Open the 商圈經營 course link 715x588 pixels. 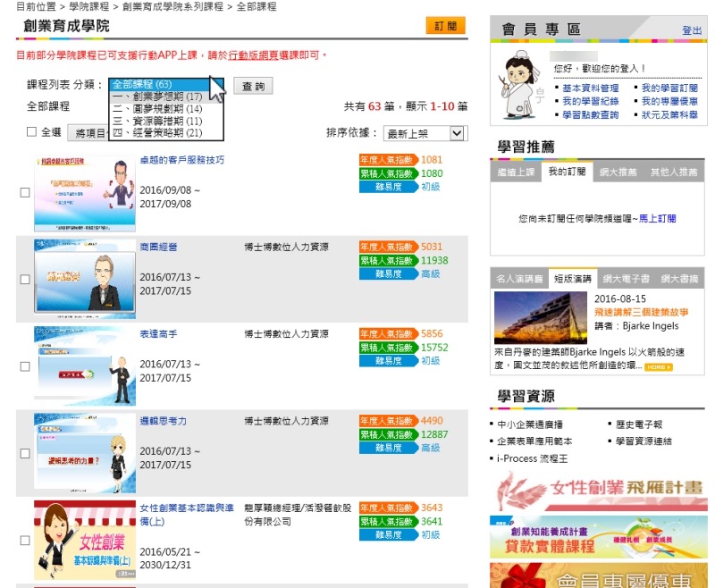pyautogui.click(x=158, y=247)
